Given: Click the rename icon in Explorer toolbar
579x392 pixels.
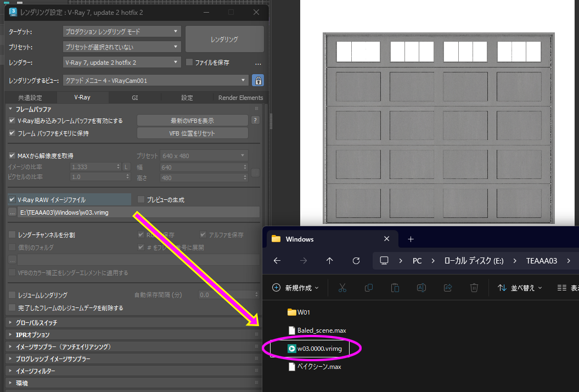Looking at the screenshot, I should [x=421, y=288].
